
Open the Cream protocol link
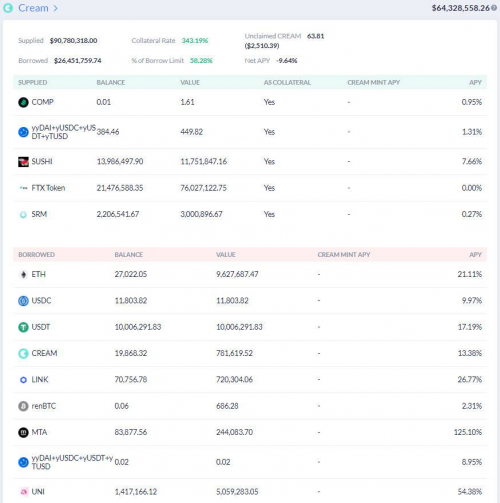point(33,8)
